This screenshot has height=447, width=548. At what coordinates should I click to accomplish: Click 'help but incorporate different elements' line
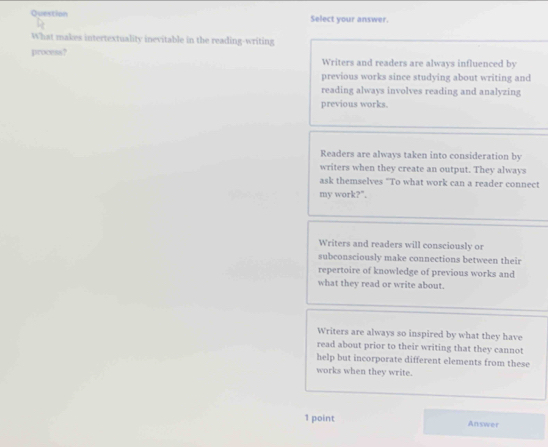[x=423, y=360]
